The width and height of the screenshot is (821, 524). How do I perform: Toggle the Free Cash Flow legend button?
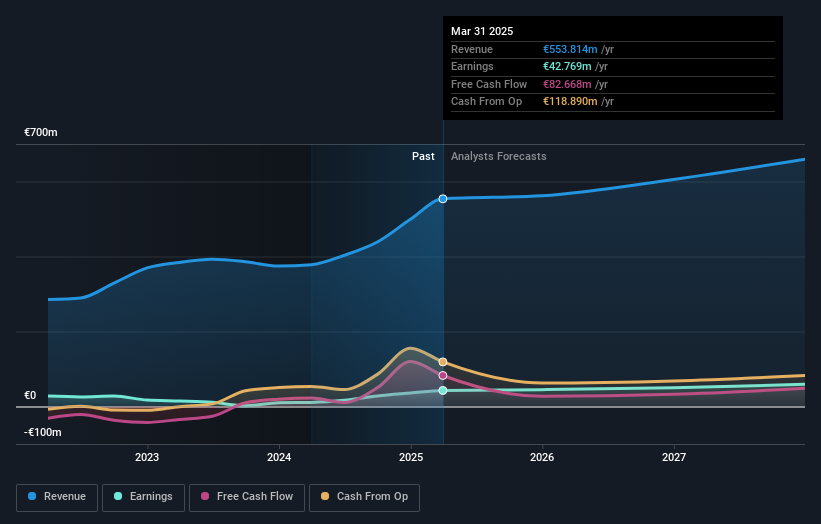pyautogui.click(x=247, y=497)
